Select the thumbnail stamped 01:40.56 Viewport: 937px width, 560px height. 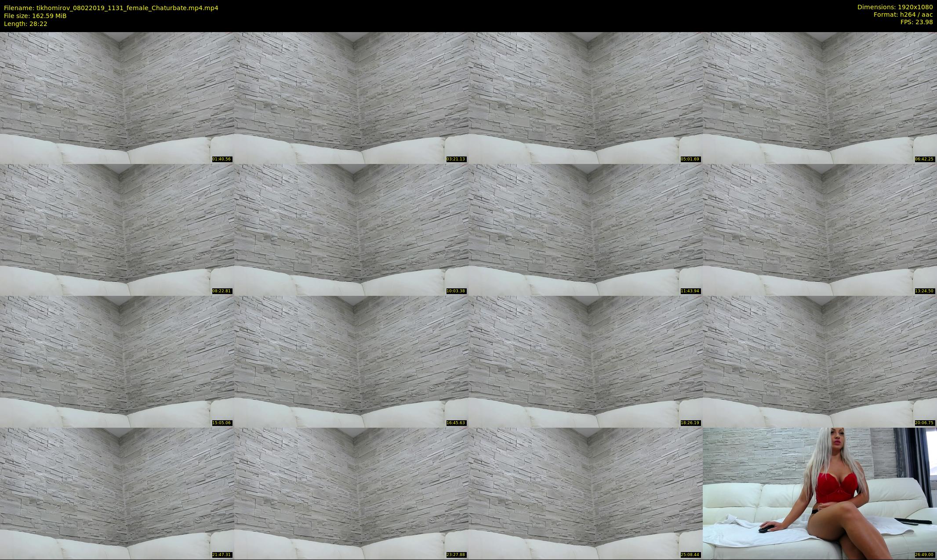[x=117, y=98]
